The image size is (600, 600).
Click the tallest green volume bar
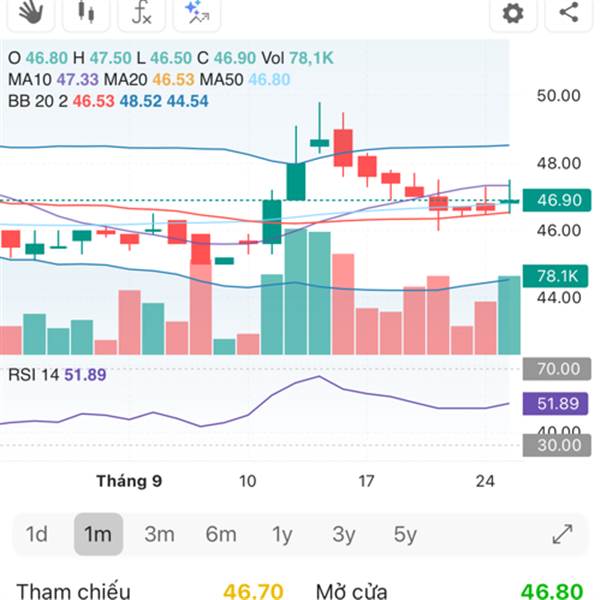(296, 292)
